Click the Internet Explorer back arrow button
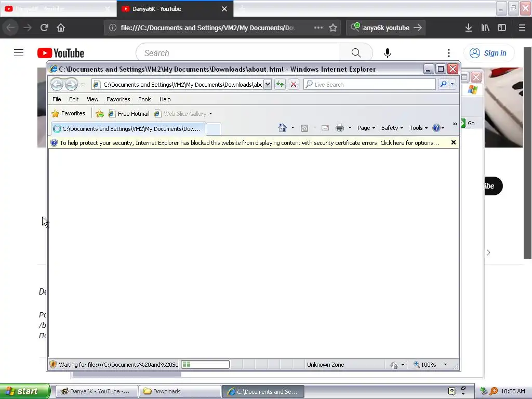This screenshot has height=399, width=532. 57,84
